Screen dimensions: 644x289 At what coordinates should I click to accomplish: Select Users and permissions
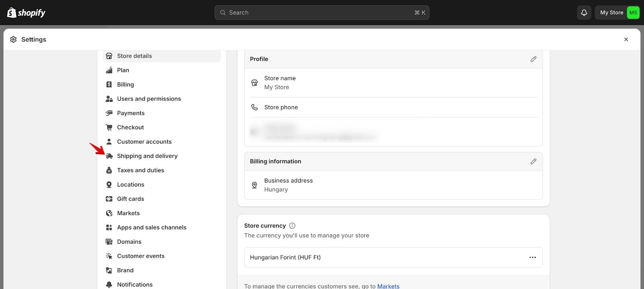click(162, 99)
